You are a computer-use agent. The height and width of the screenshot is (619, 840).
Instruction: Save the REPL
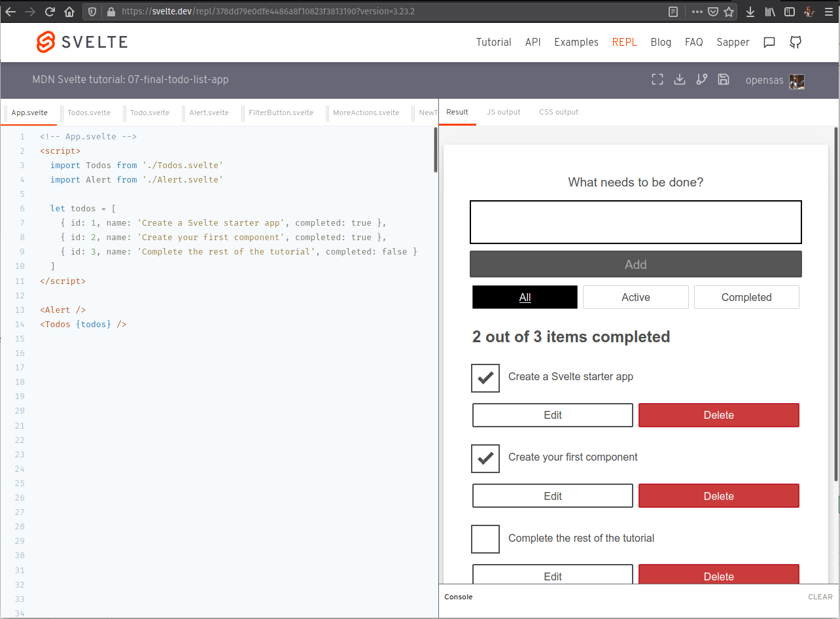(x=723, y=79)
